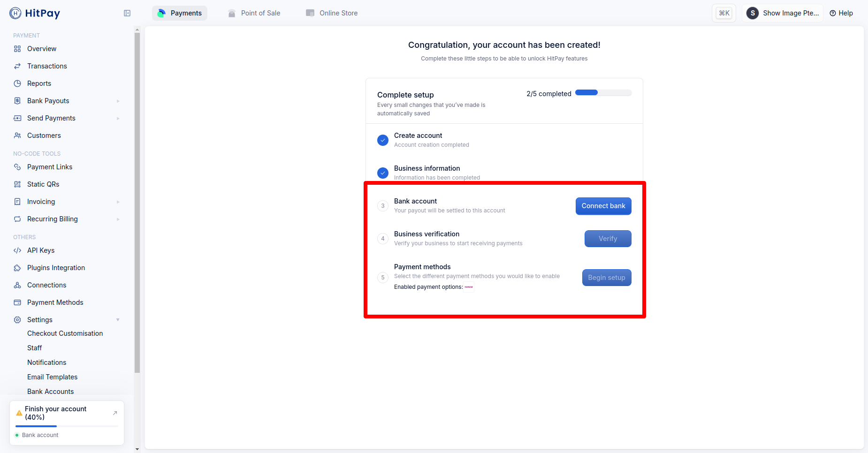
Task: Click the Reports pie chart icon
Action: pos(17,83)
